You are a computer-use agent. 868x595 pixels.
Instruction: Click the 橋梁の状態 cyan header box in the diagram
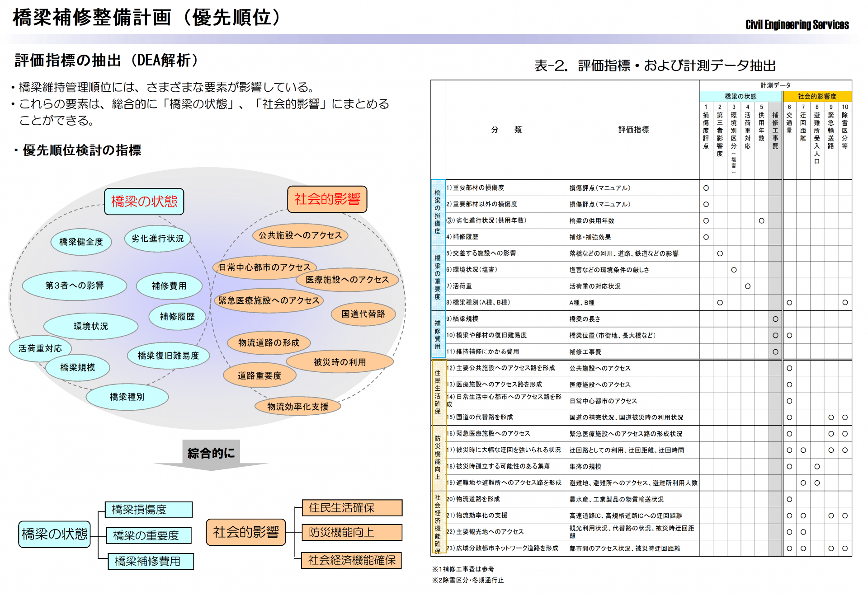click(x=144, y=201)
